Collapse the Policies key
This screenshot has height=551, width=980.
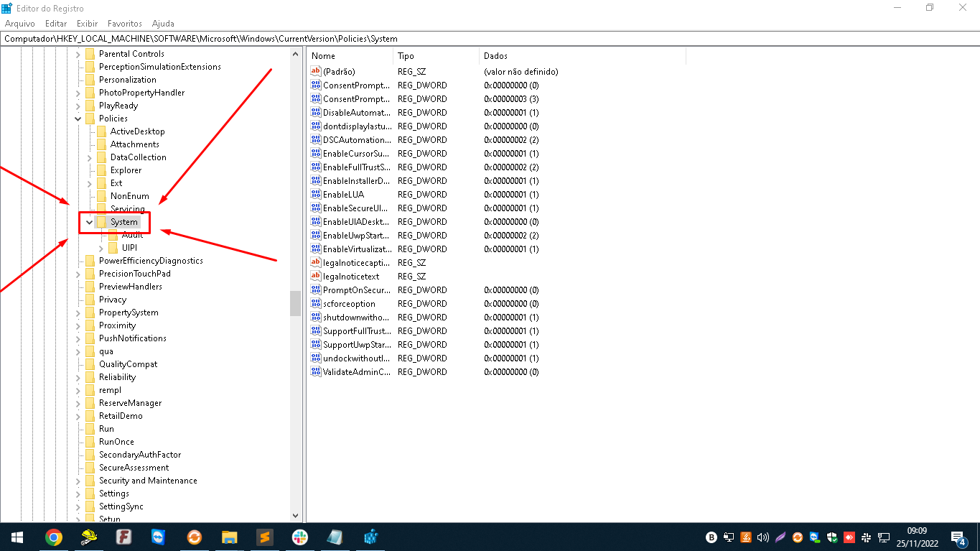(78, 119)
